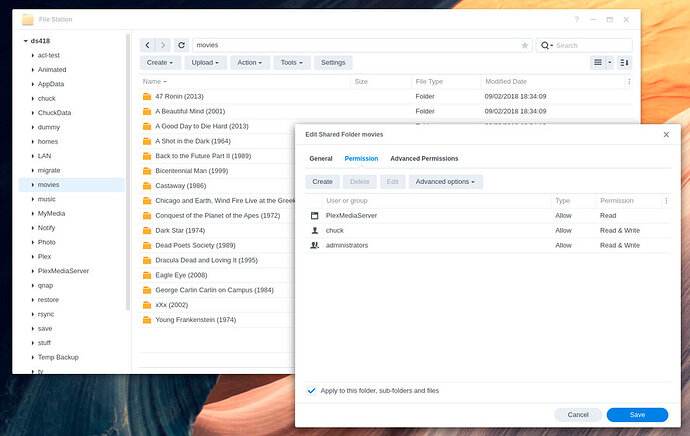
Task: Go forward with the right arrow button
Action: [x=163, y=45]
